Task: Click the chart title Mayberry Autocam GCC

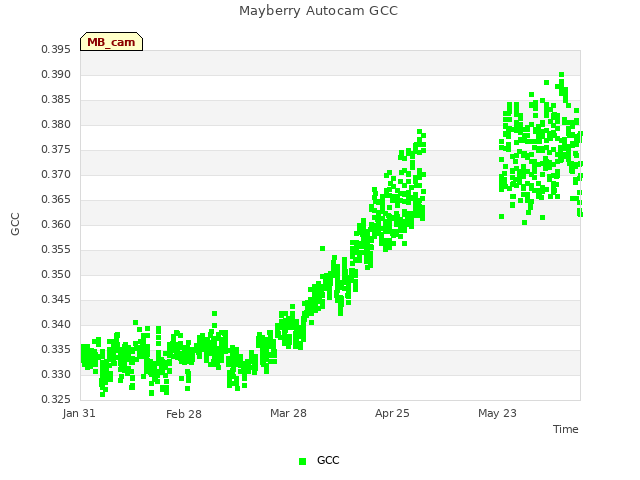Action: pyautogui.click(x=318, y=11)
